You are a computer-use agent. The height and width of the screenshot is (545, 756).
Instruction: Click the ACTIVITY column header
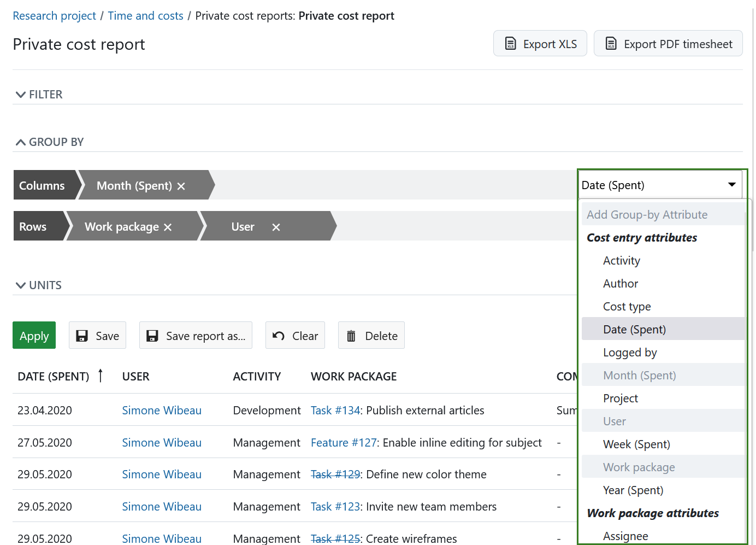point(257,377)
